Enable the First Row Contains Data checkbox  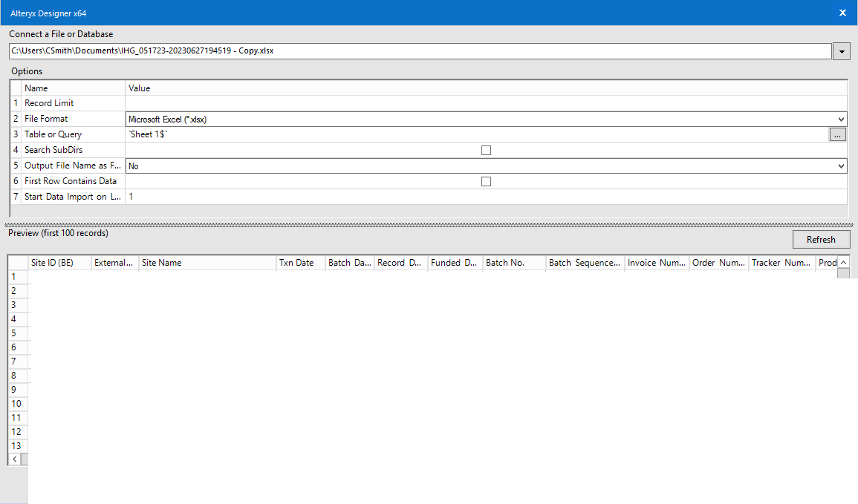(x=486, y=181)
